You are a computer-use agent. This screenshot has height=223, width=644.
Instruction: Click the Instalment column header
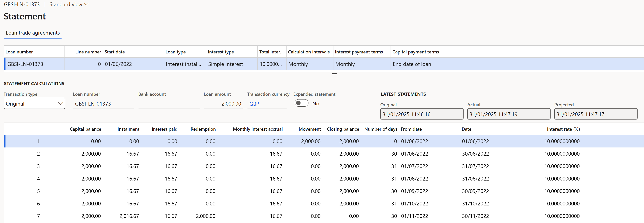(x=128, y=129)
